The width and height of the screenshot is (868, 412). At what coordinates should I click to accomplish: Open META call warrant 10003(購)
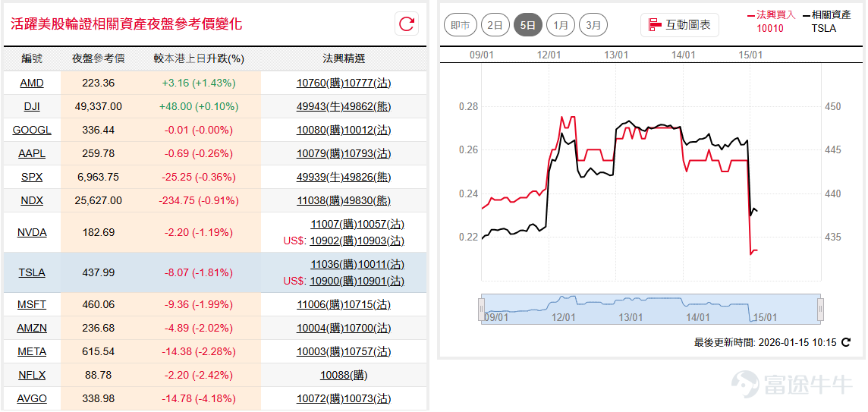[320, 351]
